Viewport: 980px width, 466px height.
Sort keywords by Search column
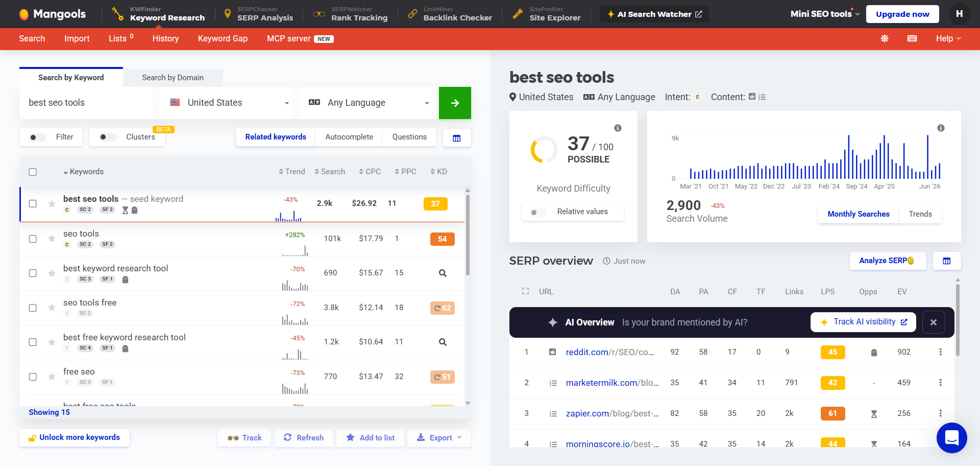(330, 172)
